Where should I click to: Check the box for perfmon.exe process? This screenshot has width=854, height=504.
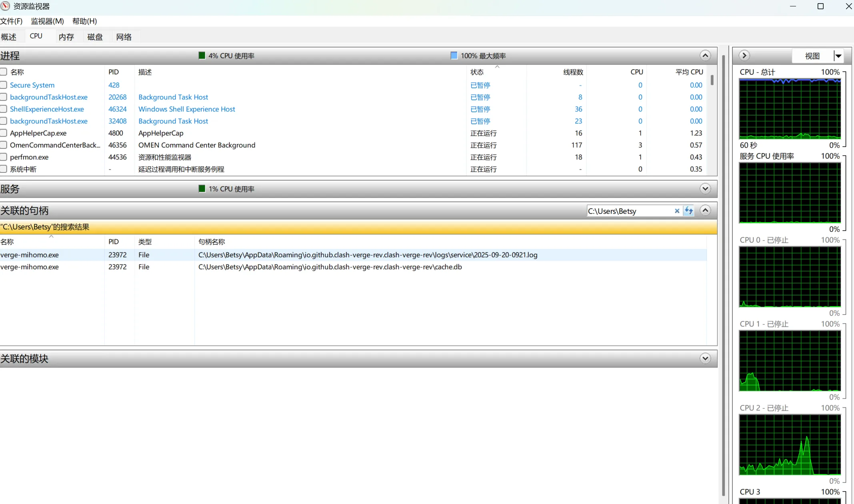tap(4, 157)
